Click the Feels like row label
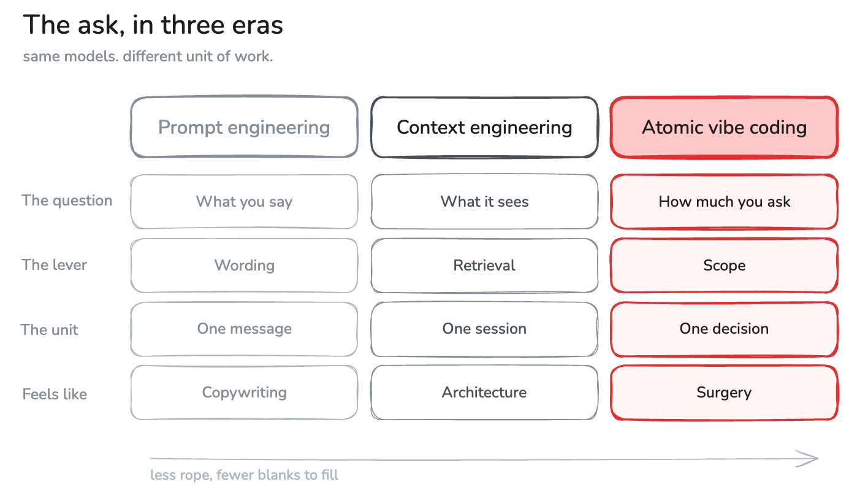The image size is (868, 503). (55, 394)
